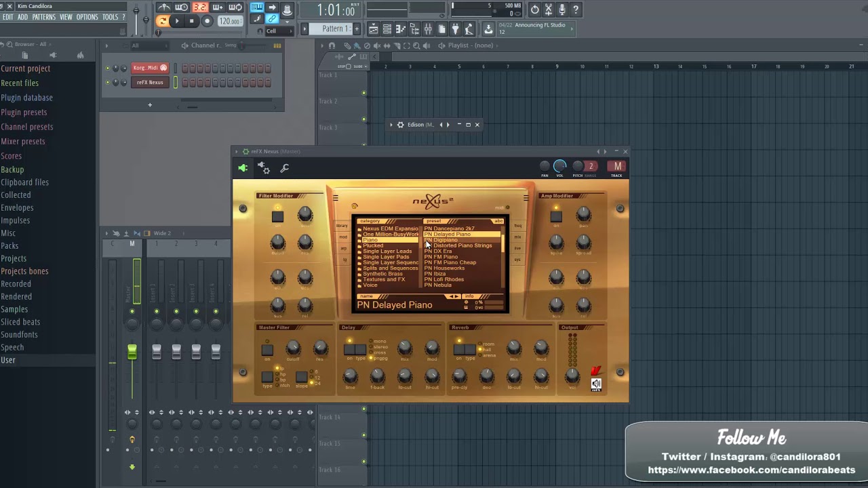Open the TOOLS menu
Screen dimensions: 868x488
point(111,17)
